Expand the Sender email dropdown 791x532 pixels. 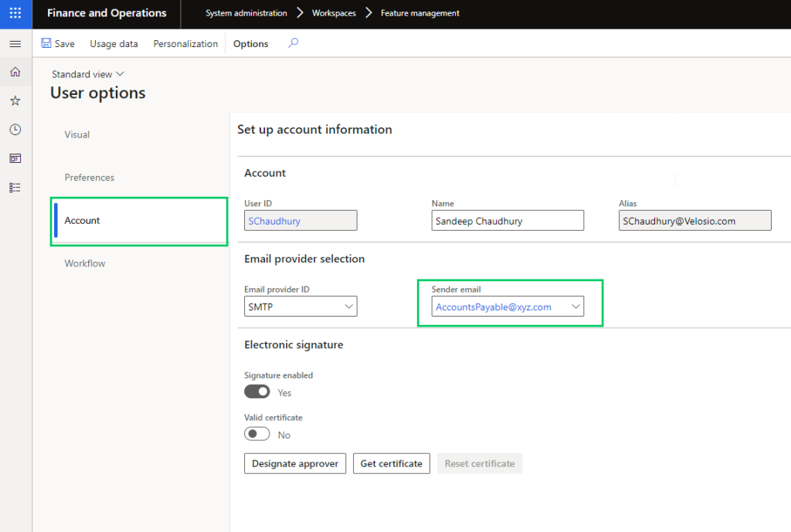click(x=575, y=307)
